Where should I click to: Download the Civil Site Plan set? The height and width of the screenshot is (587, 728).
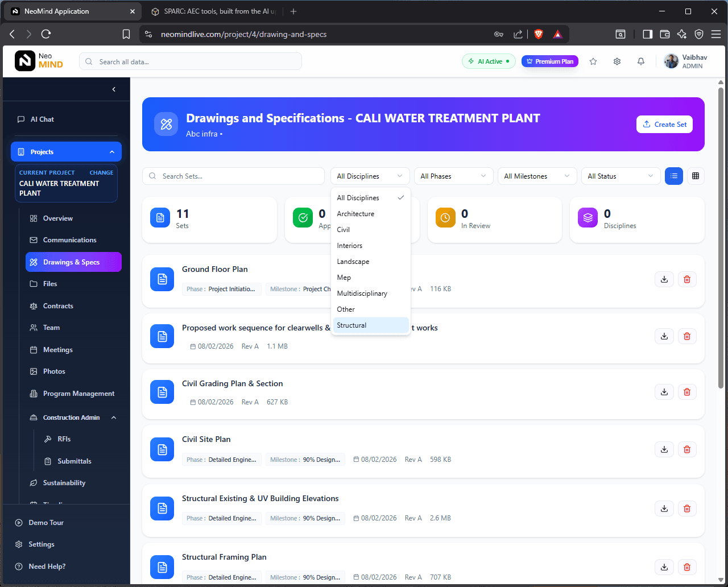[x=664, y=449]
